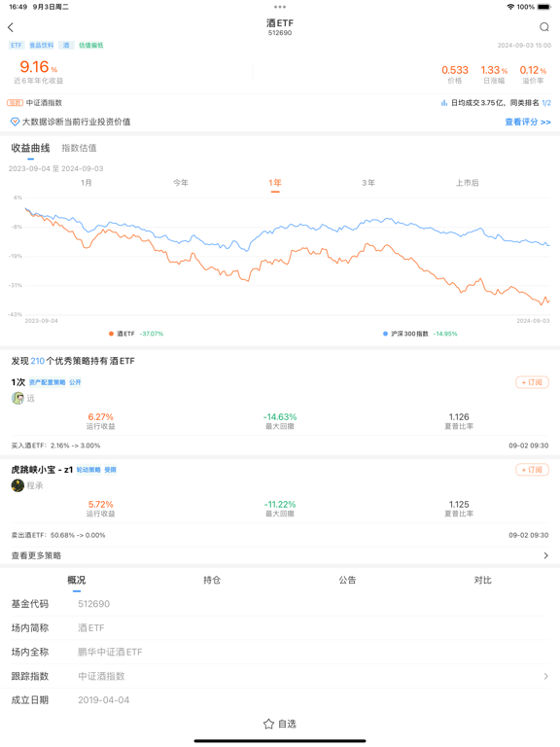Tap the -14.63% 最大回撤 value

pyautogui.click(x=280, y=417)
